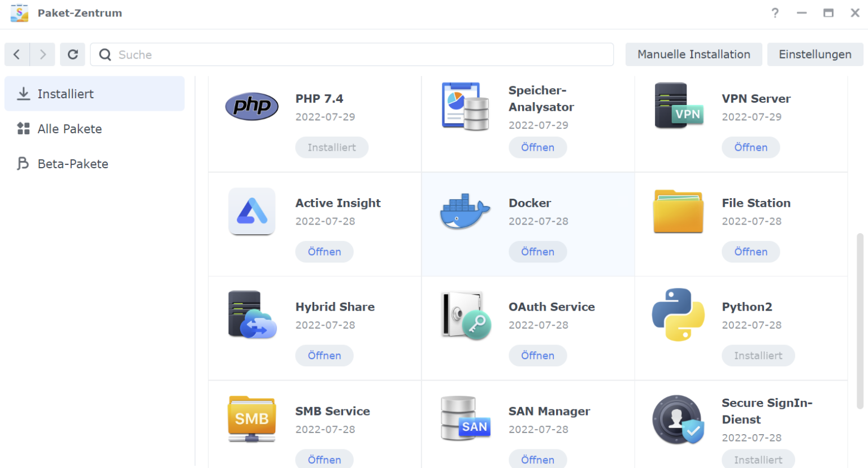This screenshot has height=468, width=868.
Task: Click the magnifier search icon
Action: (x=105, y=55)
